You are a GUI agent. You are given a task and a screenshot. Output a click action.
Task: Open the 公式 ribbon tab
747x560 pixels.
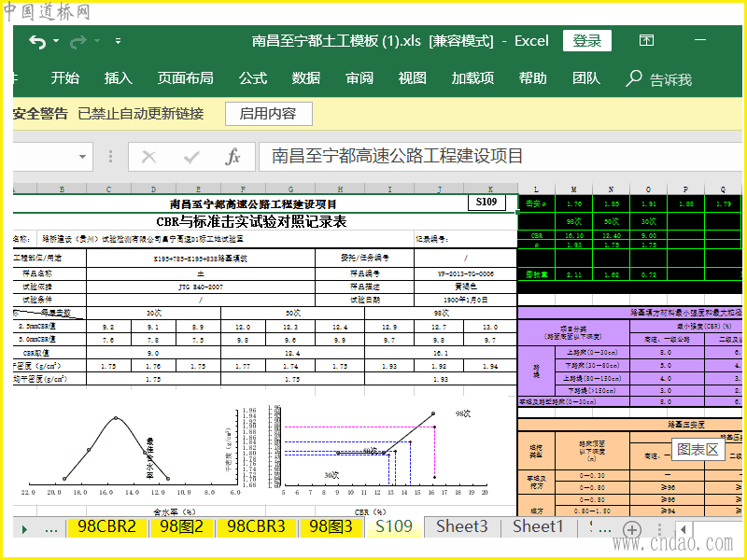253,77
